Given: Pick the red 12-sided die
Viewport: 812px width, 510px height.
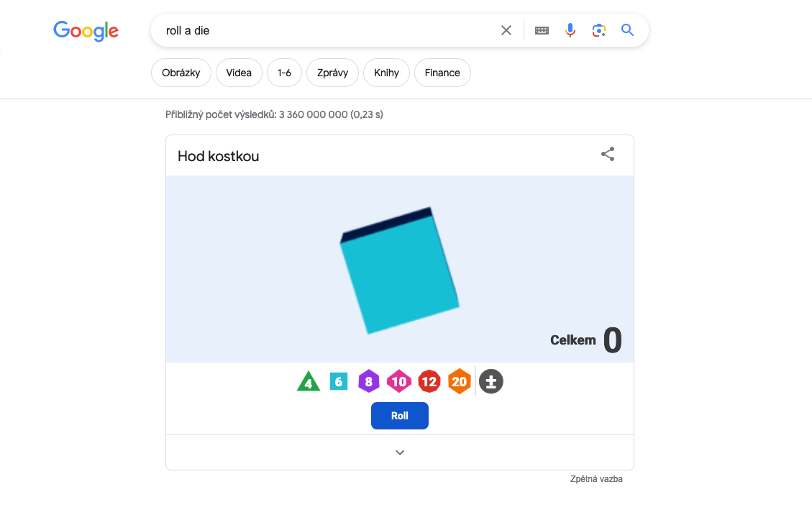Looking at the screenshot, I should point(429,381).
